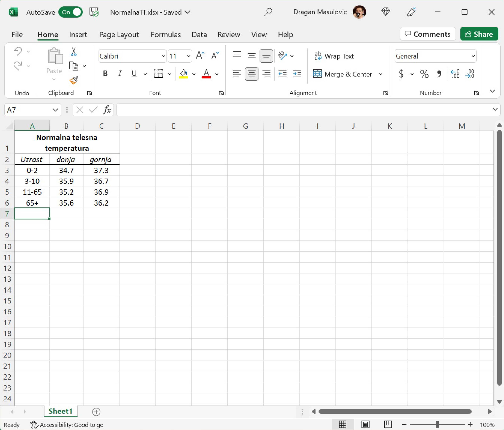Turn off the AutoSave switch
504x430 pixels.
(x=71, y=12)
